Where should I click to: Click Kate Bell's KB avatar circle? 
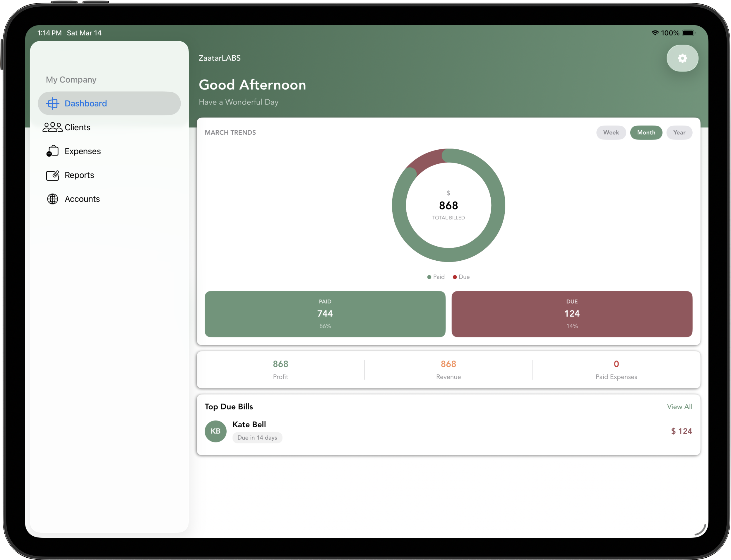point(215,431)
